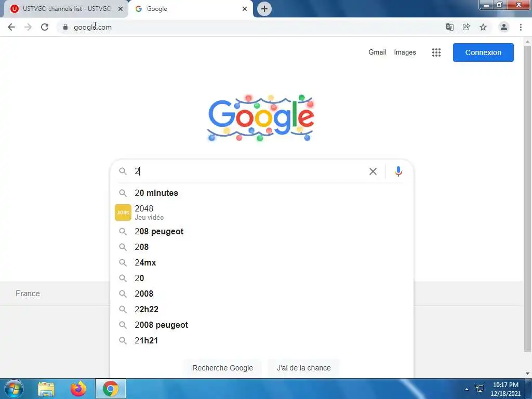532x399 pixels.
Task: Select the '208 peugeot' suggestion
Action: coord(262,231)
